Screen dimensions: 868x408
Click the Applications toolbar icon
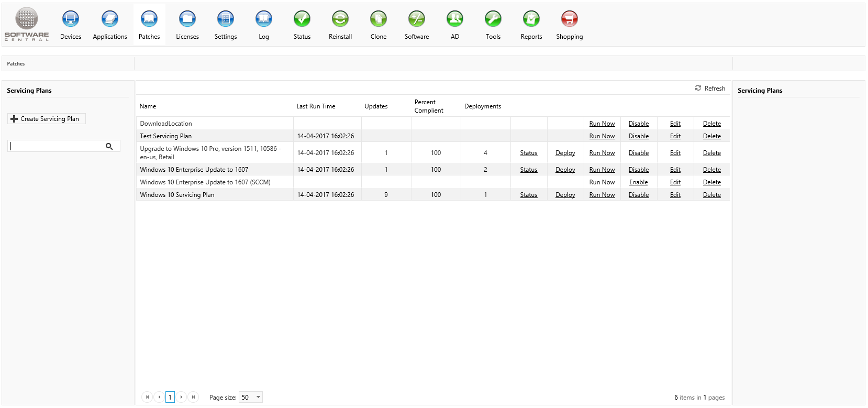pos(110,19)
